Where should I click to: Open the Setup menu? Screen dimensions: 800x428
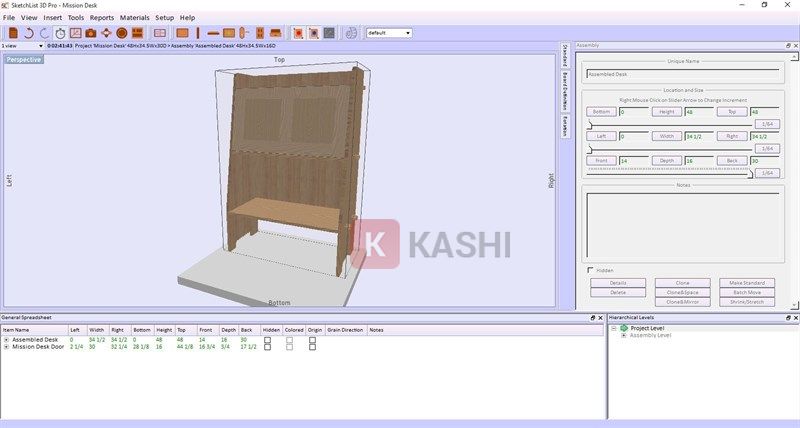(x=165, y=17)
